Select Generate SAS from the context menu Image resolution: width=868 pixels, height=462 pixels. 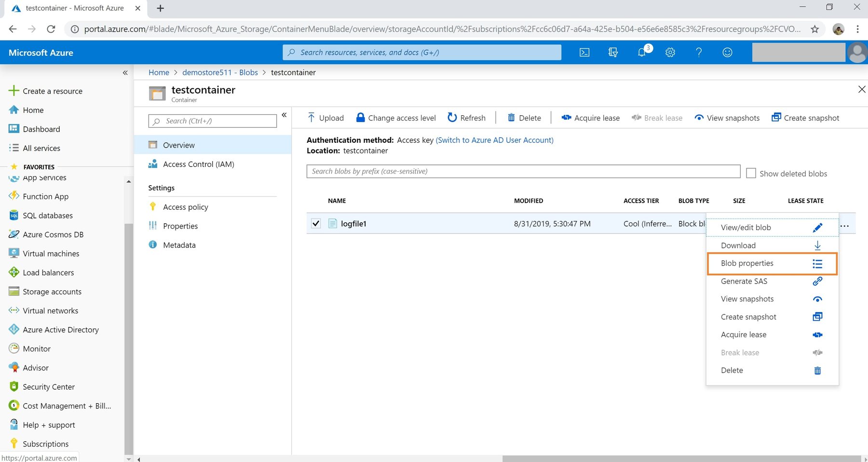[x=744, y=281]
